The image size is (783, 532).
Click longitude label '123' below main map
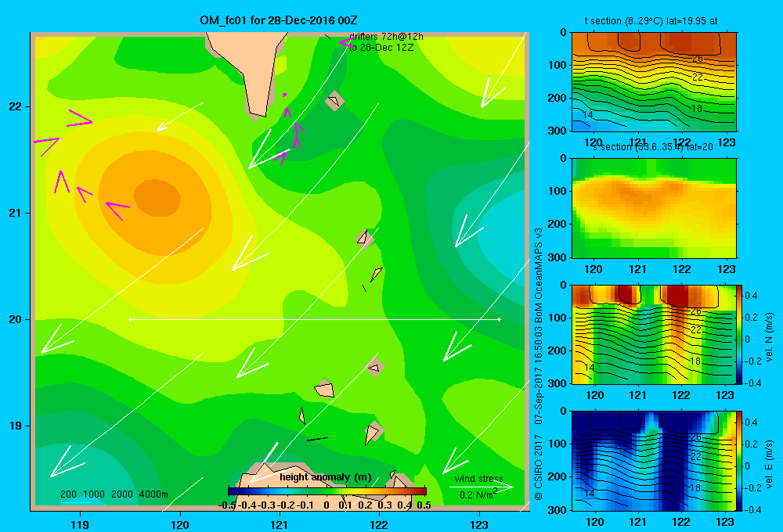tap(479, 524)
